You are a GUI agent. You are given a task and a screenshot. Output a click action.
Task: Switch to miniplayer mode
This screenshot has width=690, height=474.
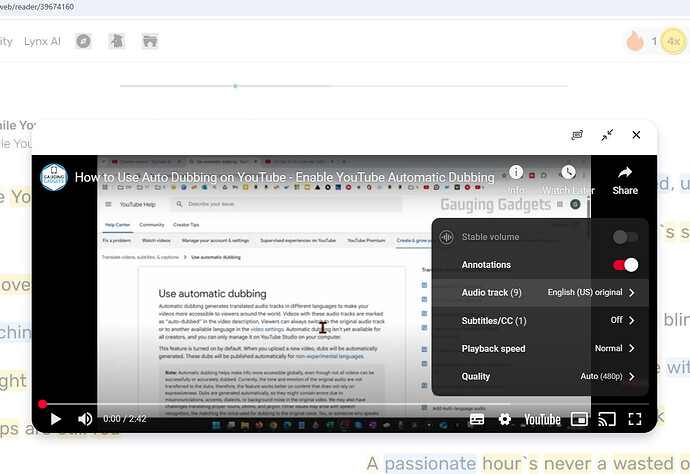click(579, 419)
